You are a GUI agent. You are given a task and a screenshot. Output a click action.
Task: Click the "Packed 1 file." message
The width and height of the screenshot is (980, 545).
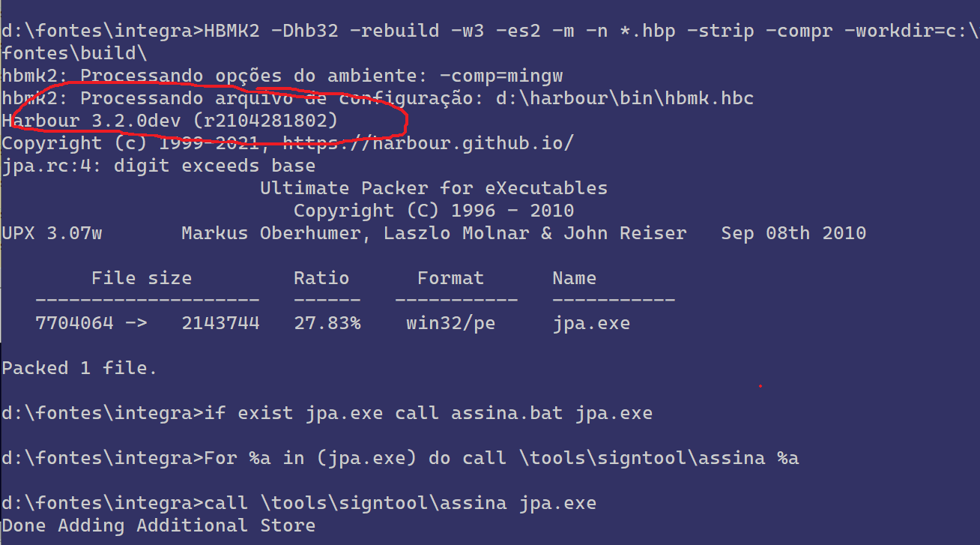(79, 368)
